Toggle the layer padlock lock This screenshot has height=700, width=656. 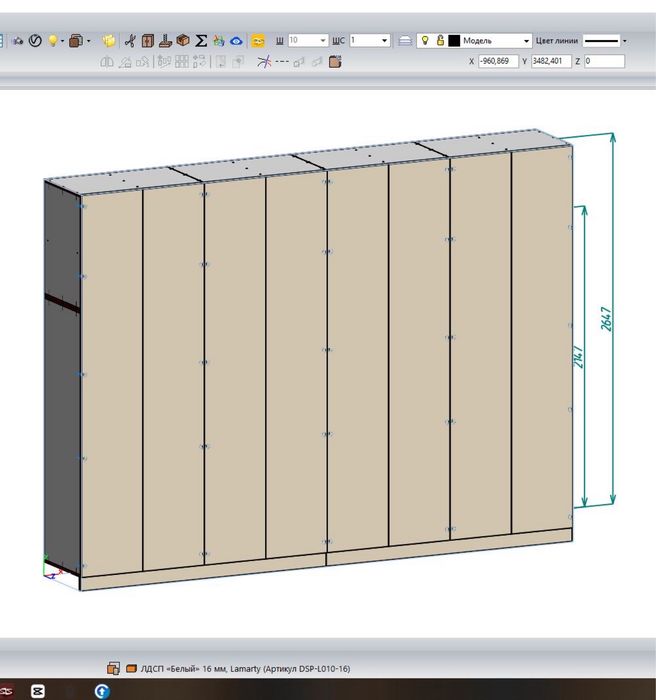pyautogui.click(x=440, y=40)
